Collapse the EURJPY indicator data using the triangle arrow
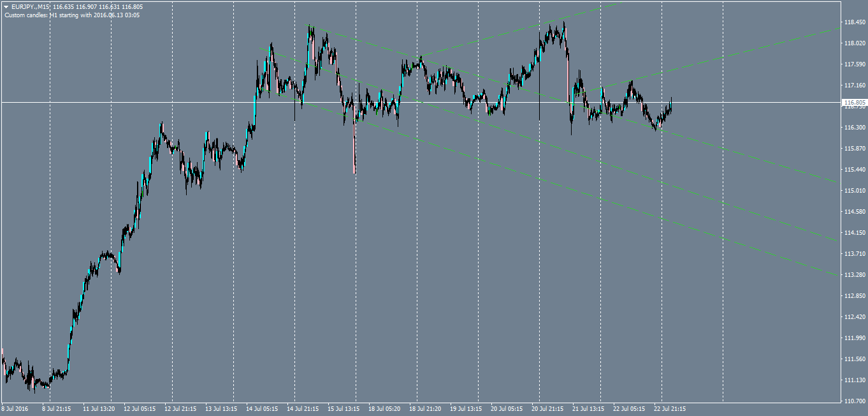The image size is (868, 416). point(6,6)
